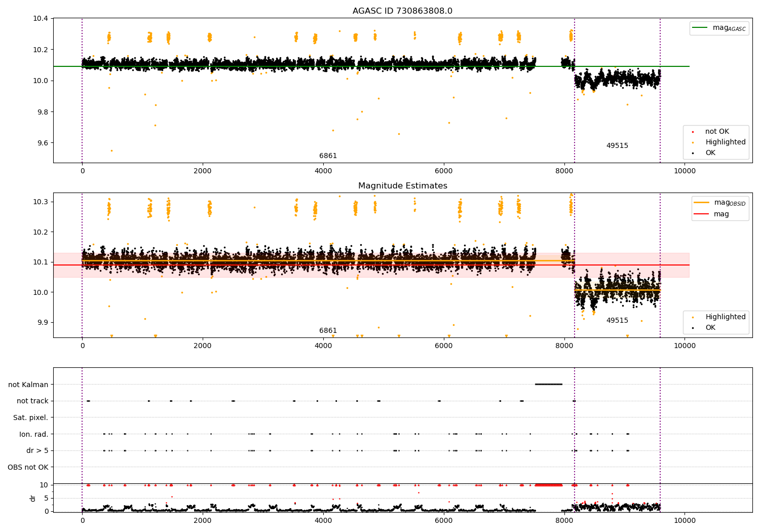Click the 'not track' row label
760x532 pixels.
(x=32, y=401)
